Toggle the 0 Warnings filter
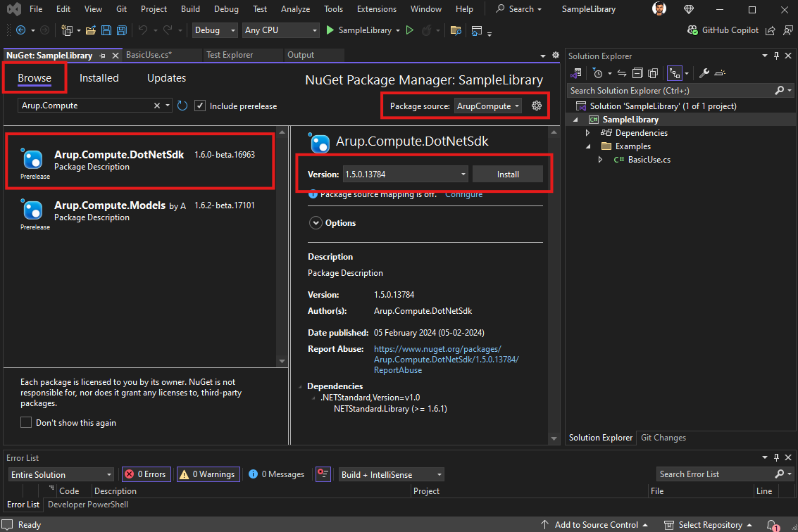 (208, 474)
